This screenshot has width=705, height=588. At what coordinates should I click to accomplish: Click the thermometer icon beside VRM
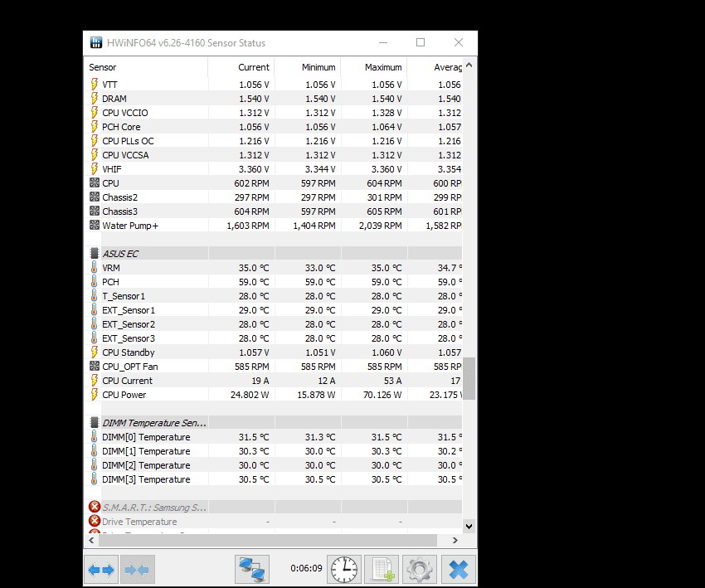94,267
